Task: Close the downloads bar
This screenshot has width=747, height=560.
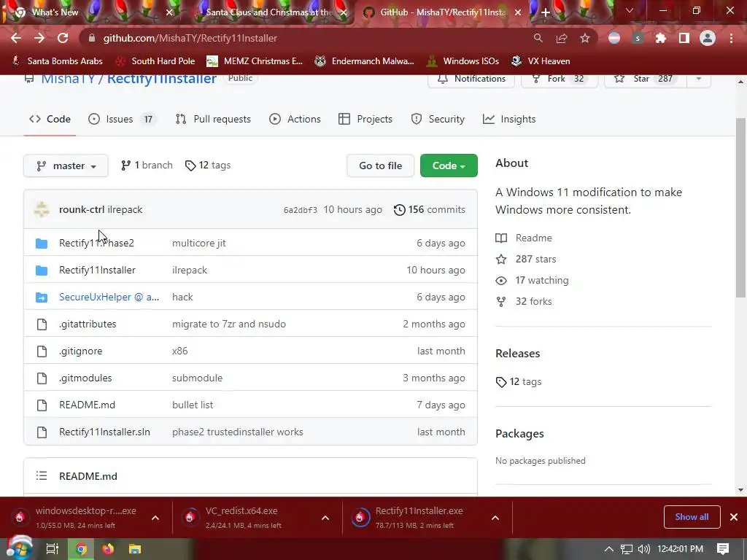Action: click(x=734, y=517)
